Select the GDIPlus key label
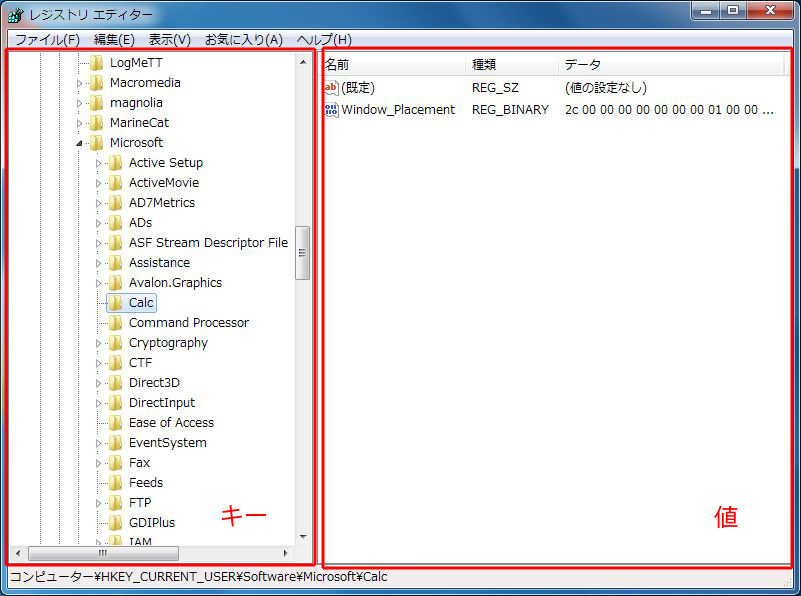The image size is (801, 596). pos(152,522)
